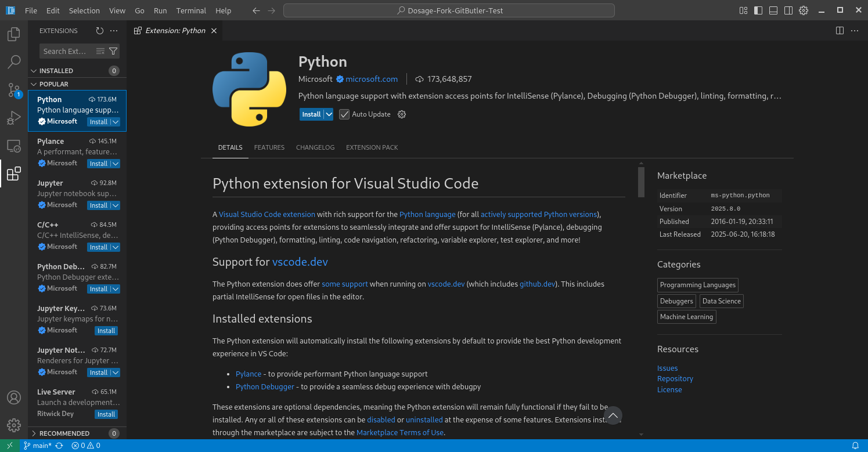Open the Explorer view in activity bar

click(14, 35)
